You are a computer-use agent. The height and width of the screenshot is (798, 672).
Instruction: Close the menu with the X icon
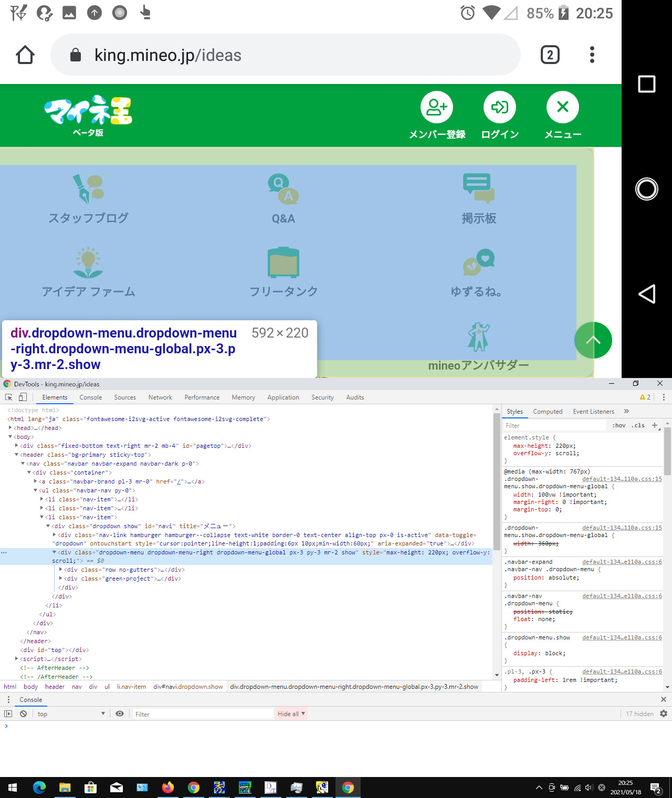pyautogui.click(x=563, y=108)
